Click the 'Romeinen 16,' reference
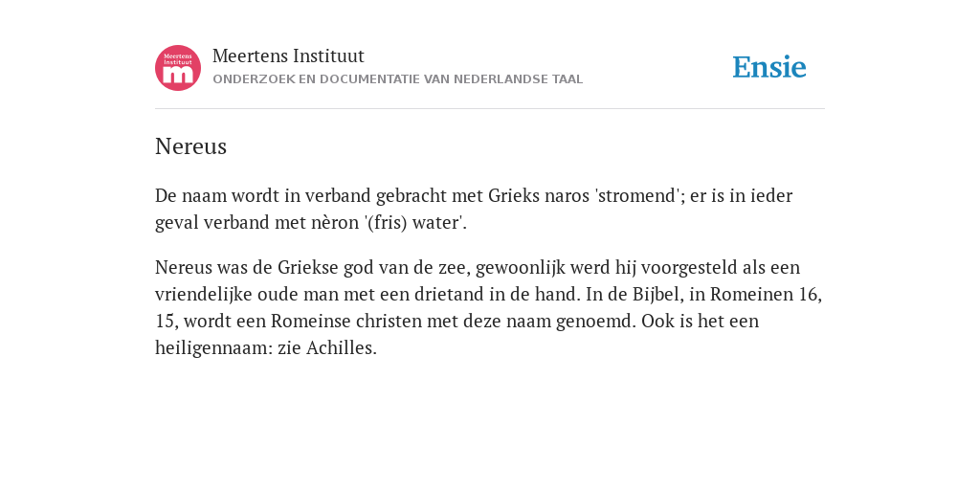 [767, 295]
